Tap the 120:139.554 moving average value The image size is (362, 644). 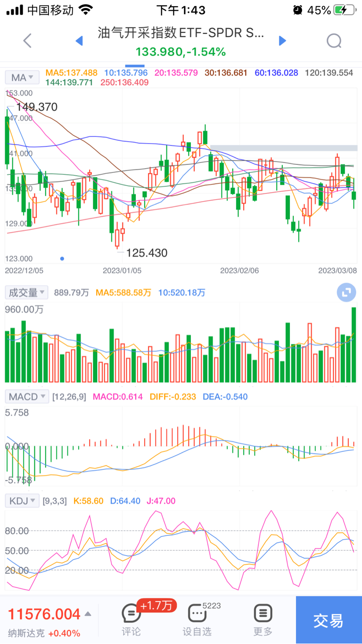[329, 73]
